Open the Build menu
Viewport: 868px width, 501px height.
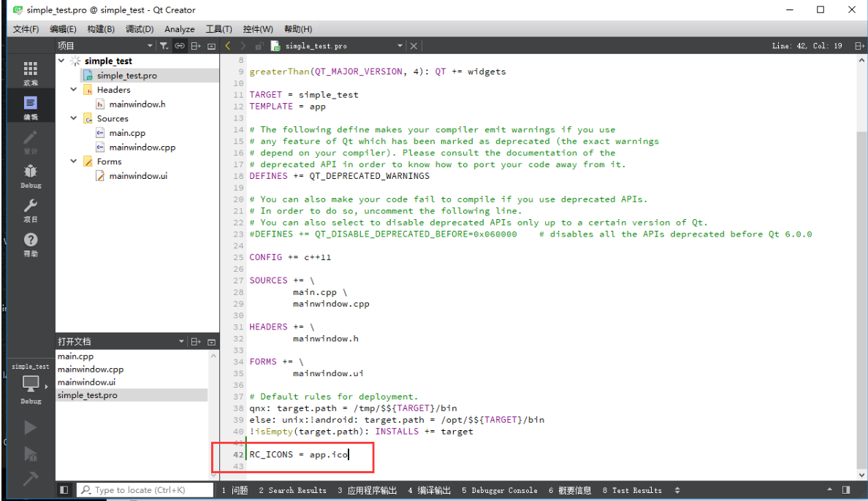[x=101, y=29]
